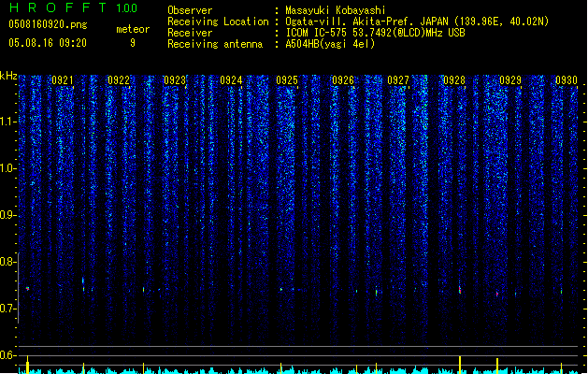The height and width of the screenshot is (374, 588).
Task: Click the 'Receiver' field label
Action: click(190, 33)
